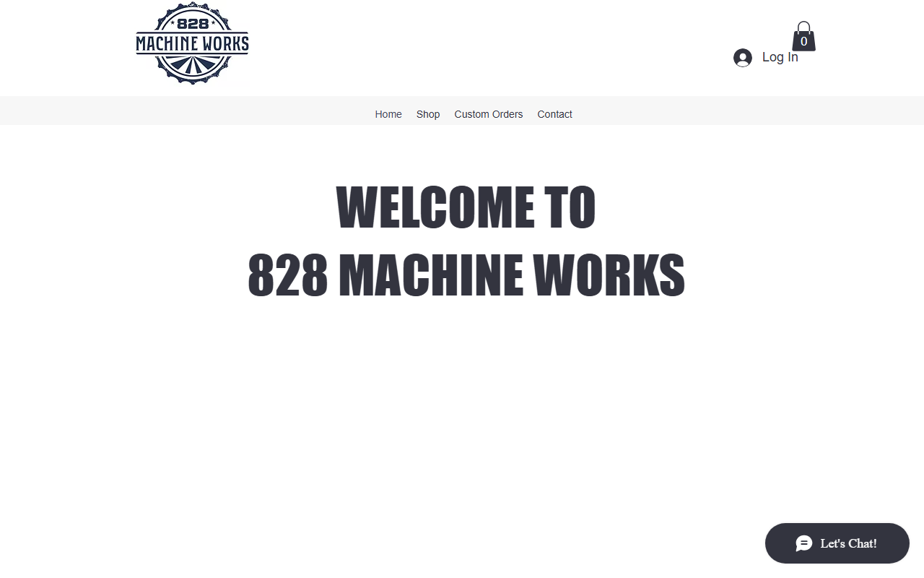Open the Shop menu item
This screenshot has width=924, height=578.
[428, 114]
